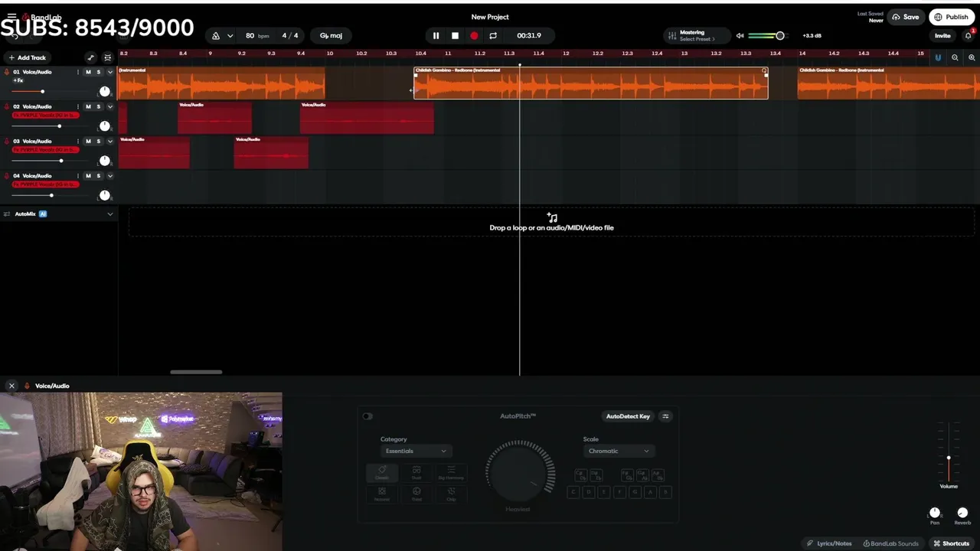
Task: Arm track 01 microphone record icon
Action: (x=7, y=72)
